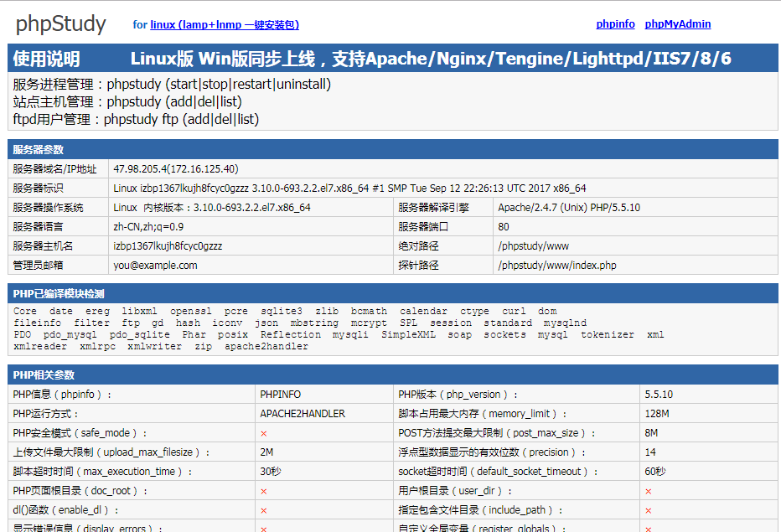Click the memory_limit value 128M

[656, 414]
